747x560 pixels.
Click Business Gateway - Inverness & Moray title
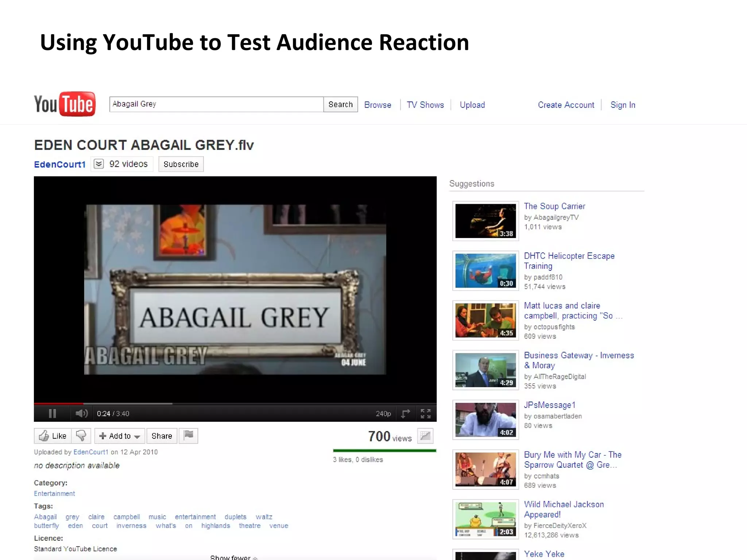(579, 360)
